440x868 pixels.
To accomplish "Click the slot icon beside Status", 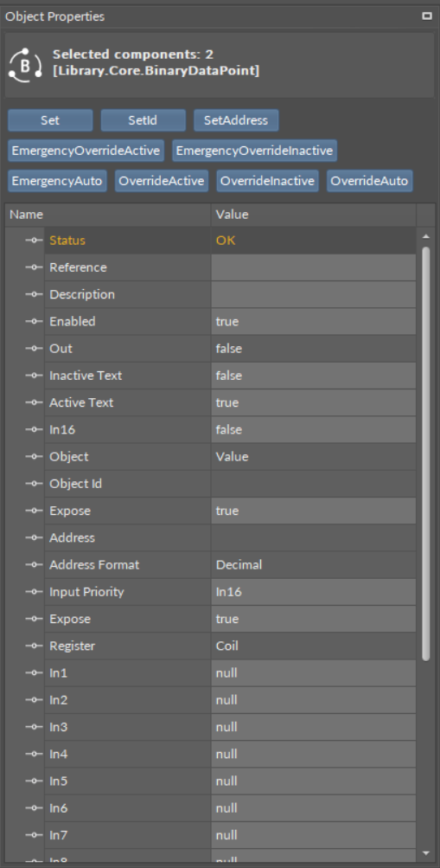I will (x=35, y=241).
